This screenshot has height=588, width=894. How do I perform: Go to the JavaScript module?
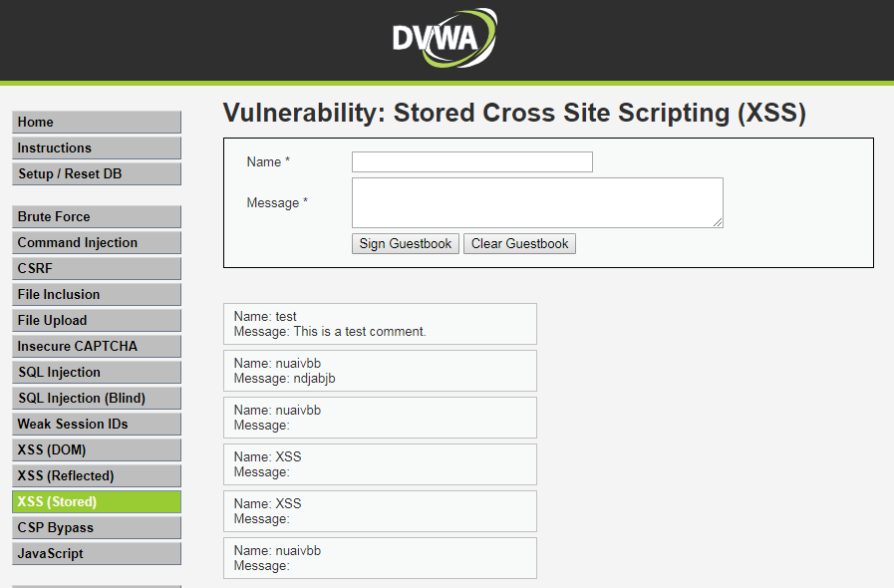click(97, 554)
